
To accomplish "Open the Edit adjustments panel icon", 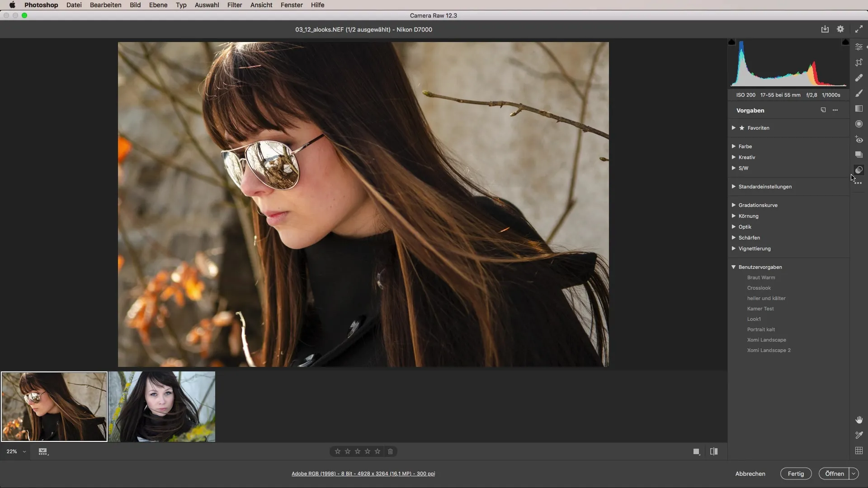I will pos(859,47).
